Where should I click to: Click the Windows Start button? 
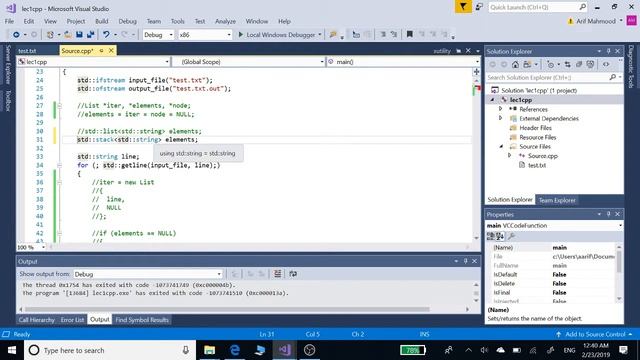(12, 350)
